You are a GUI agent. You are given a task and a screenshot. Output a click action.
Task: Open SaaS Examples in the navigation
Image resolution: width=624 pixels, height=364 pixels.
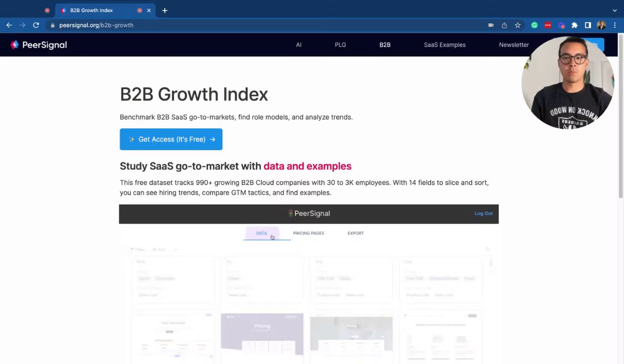click(444, 45)
